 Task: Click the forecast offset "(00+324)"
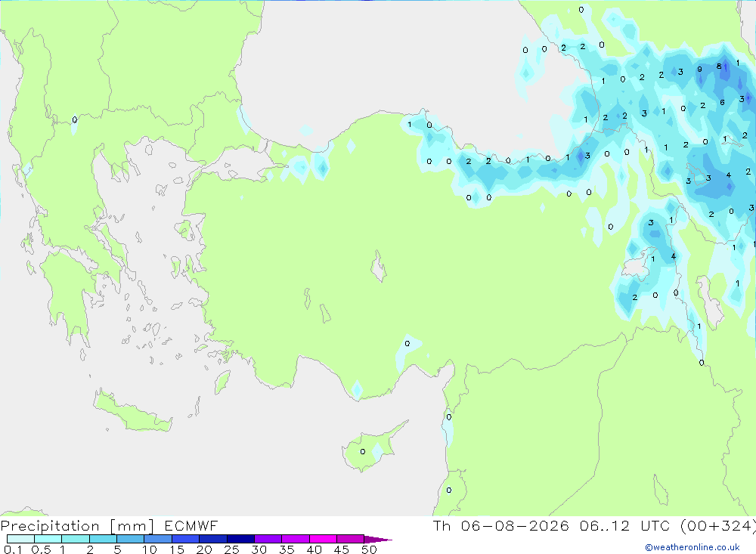pos(717,526)
